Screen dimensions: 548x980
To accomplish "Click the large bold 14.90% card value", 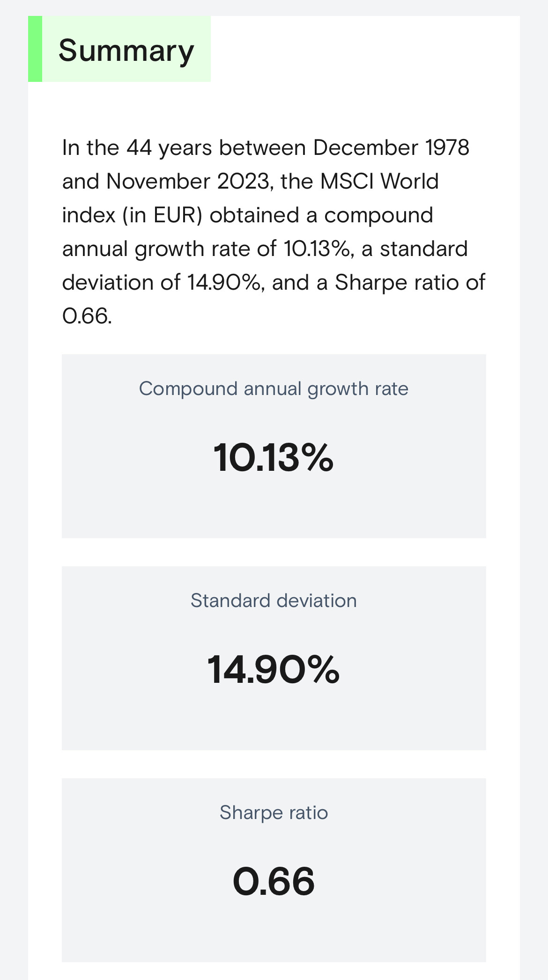I will point(274,670).
